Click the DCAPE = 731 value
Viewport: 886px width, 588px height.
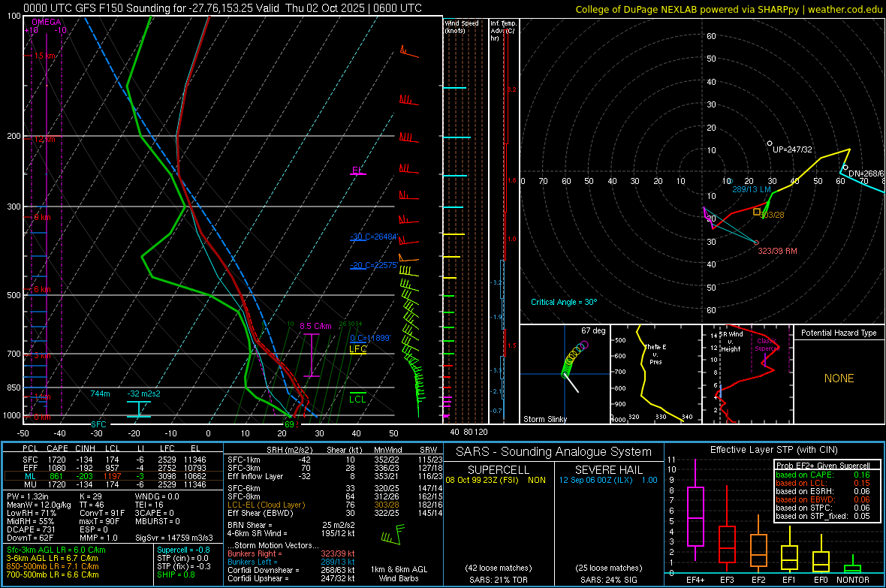tap(31, 529)
